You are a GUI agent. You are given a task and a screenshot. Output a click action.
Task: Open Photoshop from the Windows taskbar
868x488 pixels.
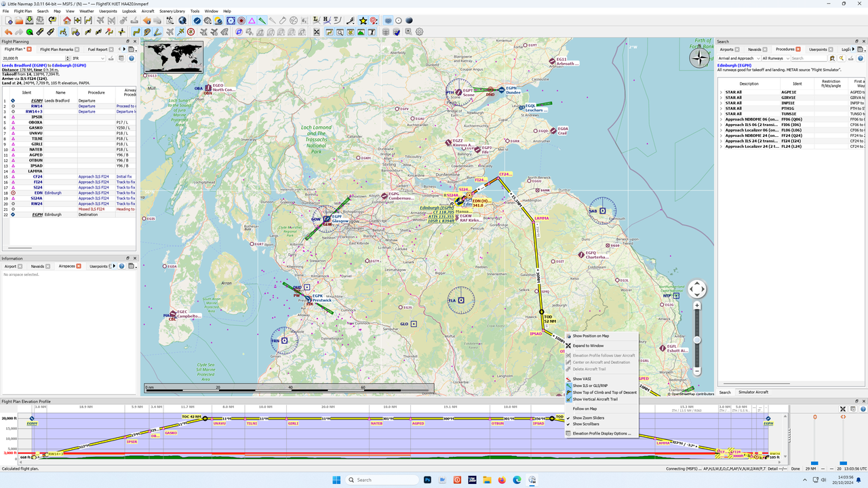(x=428, y=480)
